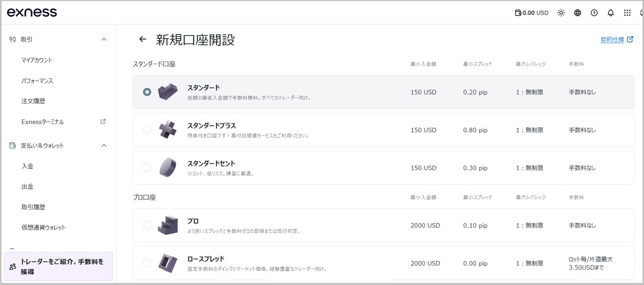Screen dimensions: 644x285
Task: Open Exnessターミナル in sidebar
Action: [x=42, y=122]
